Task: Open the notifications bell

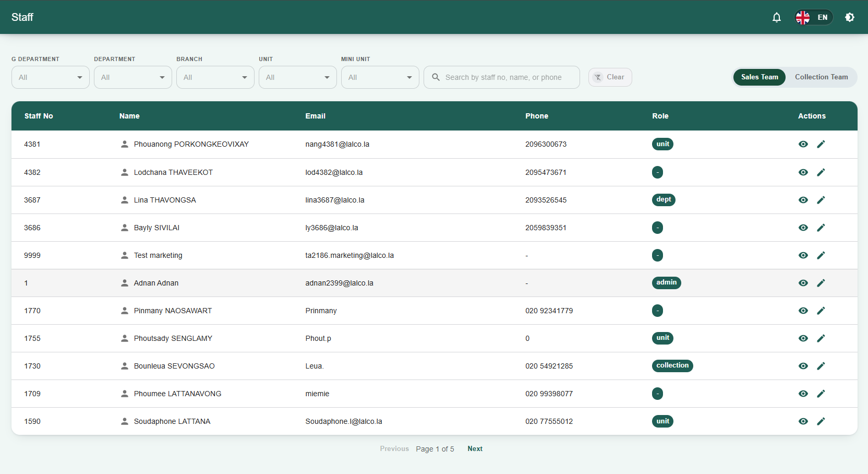Action: point(777,17)
